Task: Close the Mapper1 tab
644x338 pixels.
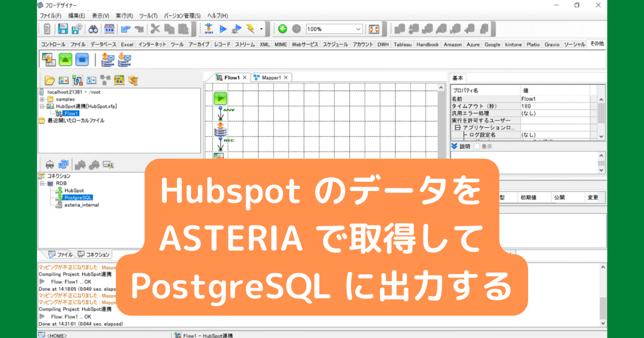Action: coord(286,78)
